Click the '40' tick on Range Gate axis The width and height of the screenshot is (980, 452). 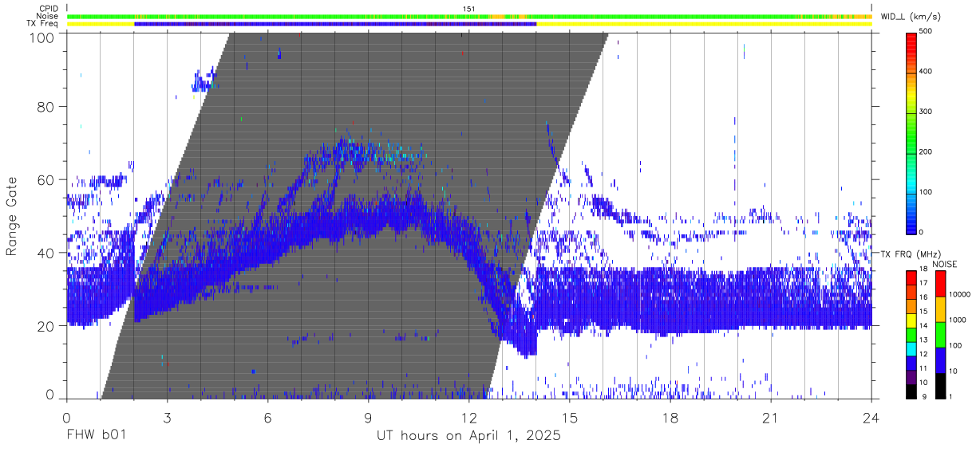pyautogui.click(x=47, y=253)
